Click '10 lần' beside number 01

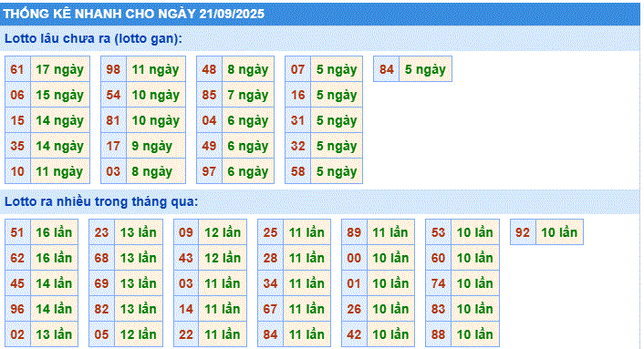[390, 283]
